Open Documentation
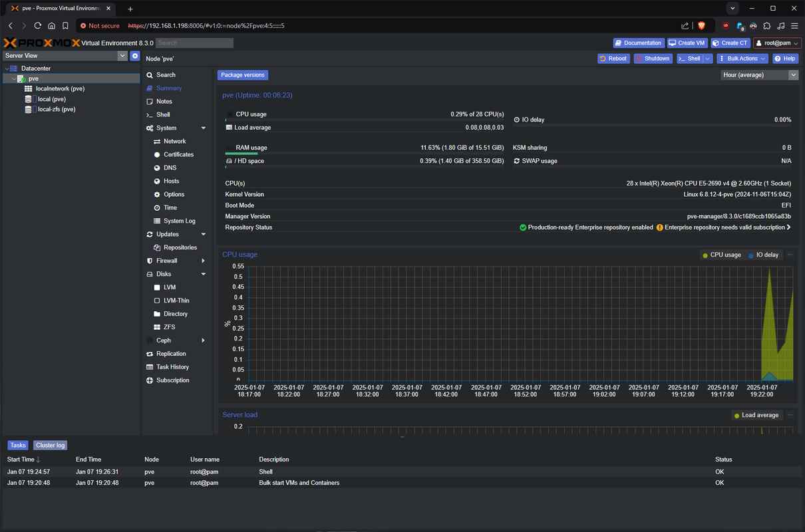Screen dimensions: 805x532 click(638, 43)
